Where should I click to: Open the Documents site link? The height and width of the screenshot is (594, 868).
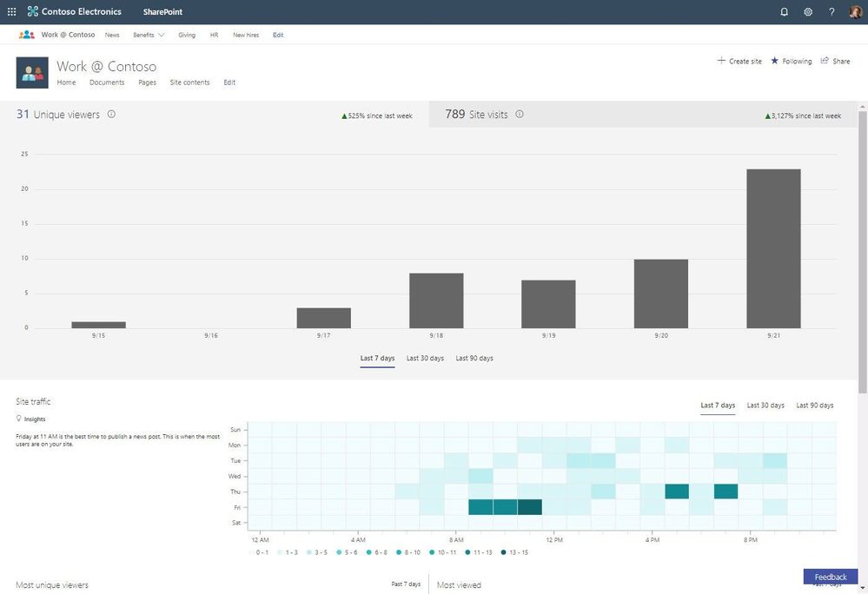click(x=107, y=82)
